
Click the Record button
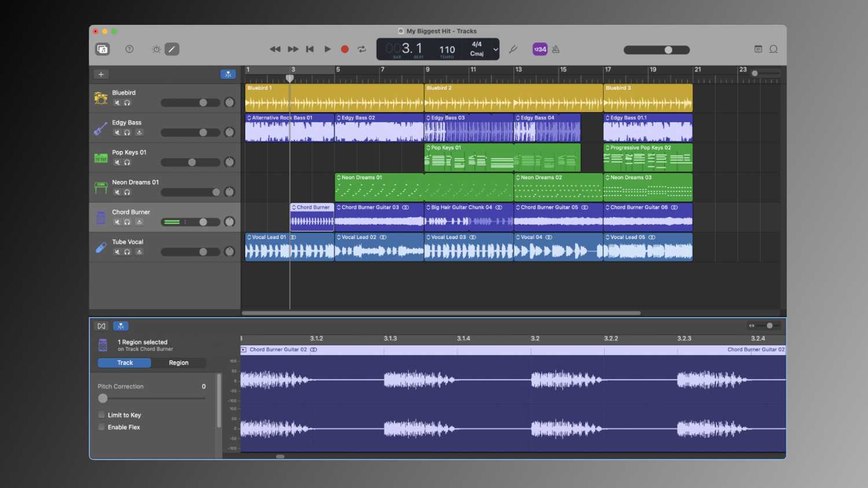click(x=345, y=49)
